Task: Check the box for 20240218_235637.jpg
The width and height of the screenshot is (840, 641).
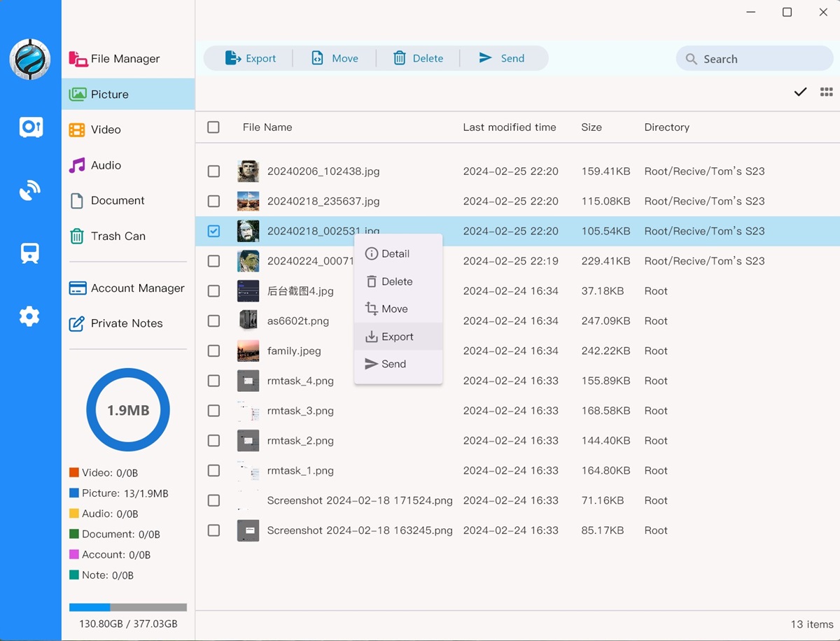Action: click(213, 202)
